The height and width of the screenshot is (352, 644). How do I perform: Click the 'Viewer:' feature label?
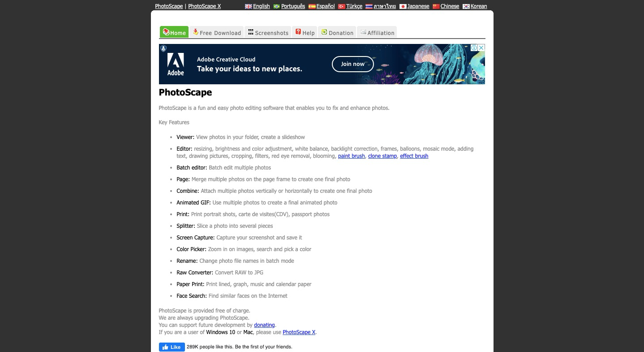185,137
